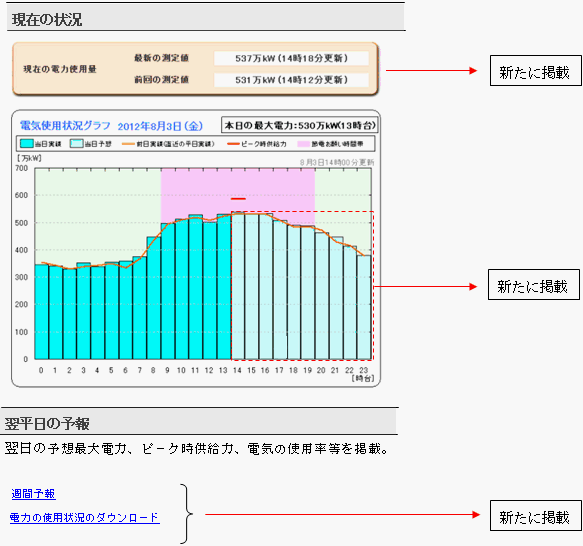Click hour label 9 on the horizontal axis
583x546 pixels.
pyautogui.click(x=167, y=370)
